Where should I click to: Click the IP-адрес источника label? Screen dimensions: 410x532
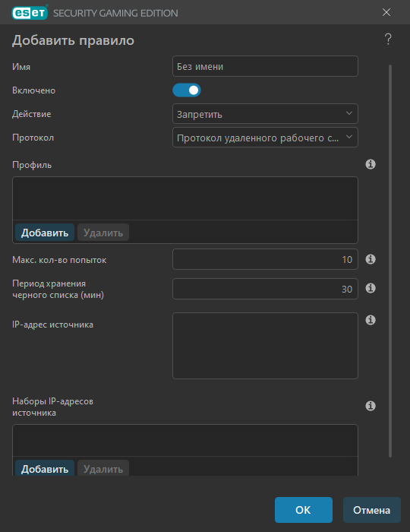(x=52, y=325)
